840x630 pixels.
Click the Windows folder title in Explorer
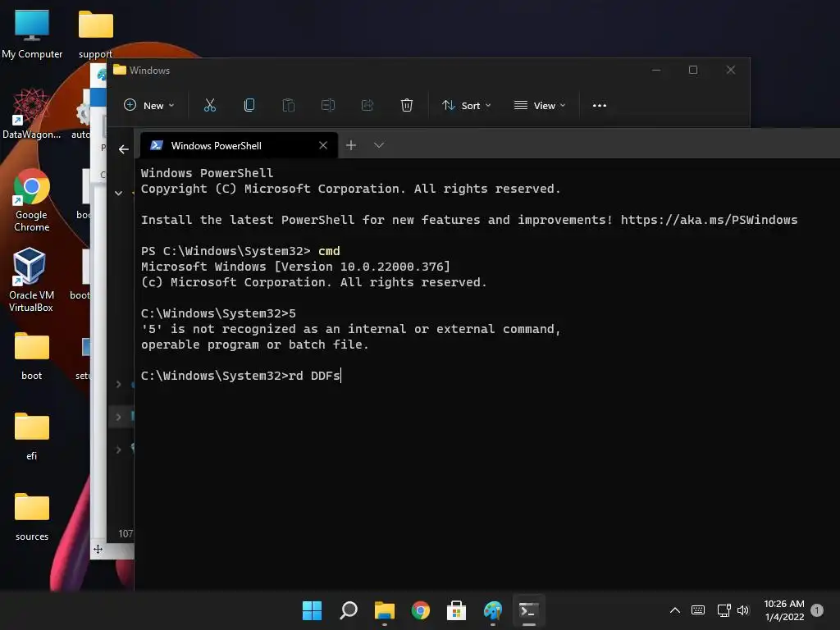(x=149, y=71)
